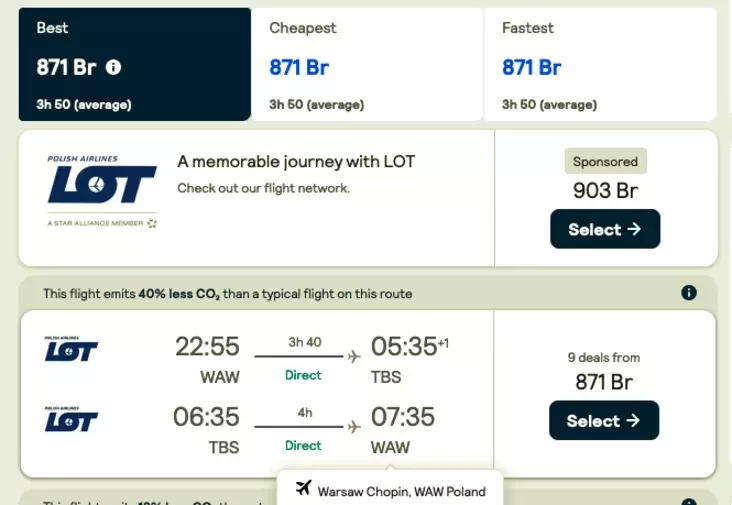The image size is (732, 505).
Task: Switch to the Best sorting tab
Action: (134, 64)
